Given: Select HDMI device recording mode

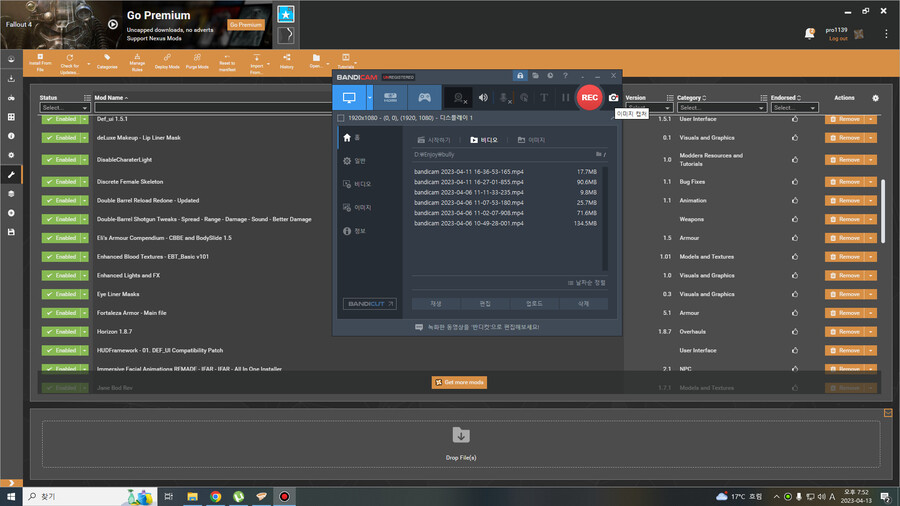Looking at the screenshot, I should pos(390,97).
